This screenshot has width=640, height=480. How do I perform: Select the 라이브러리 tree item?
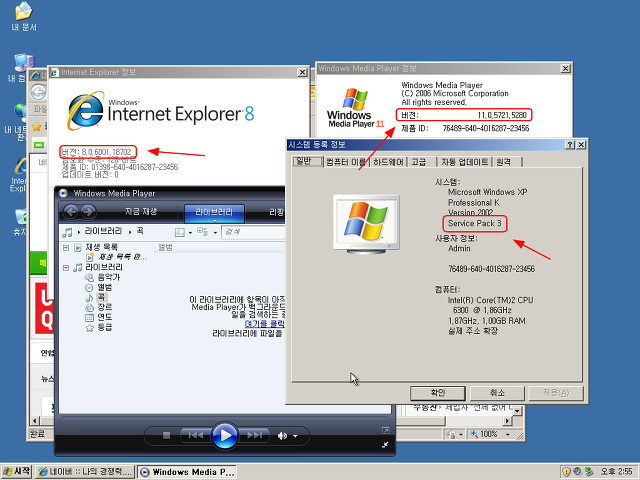[104, 267]
